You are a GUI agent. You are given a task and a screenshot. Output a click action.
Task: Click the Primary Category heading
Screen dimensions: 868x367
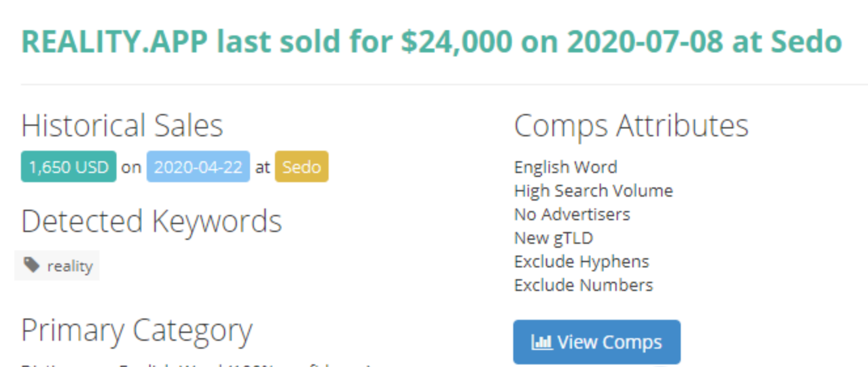137,330
